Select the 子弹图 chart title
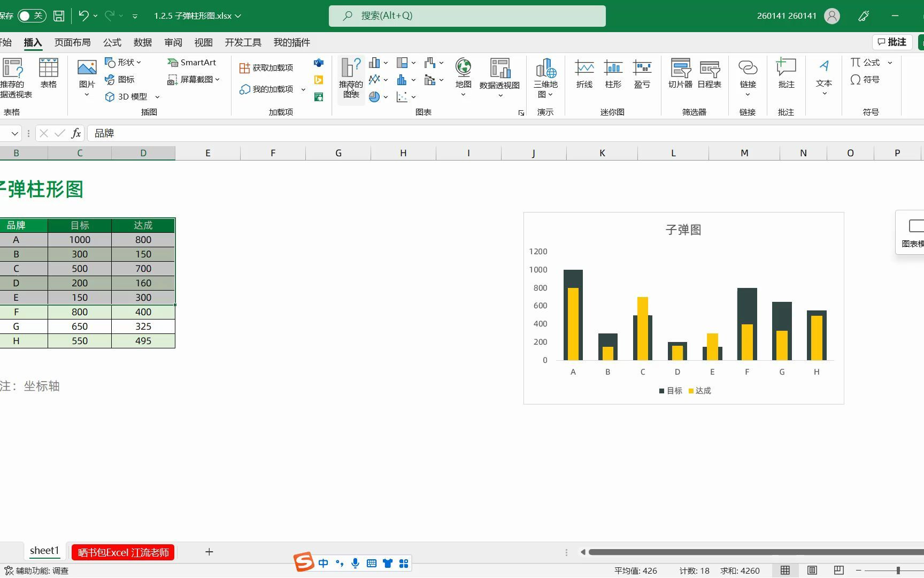Viewport: 924px width, 578px height. 683,230
